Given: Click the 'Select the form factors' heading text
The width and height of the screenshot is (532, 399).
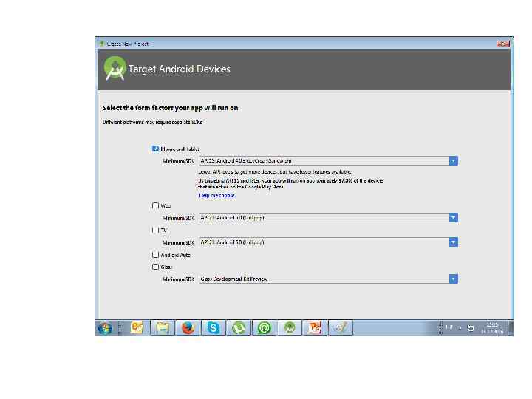Looking at the screenshot, I should (171, 108).
